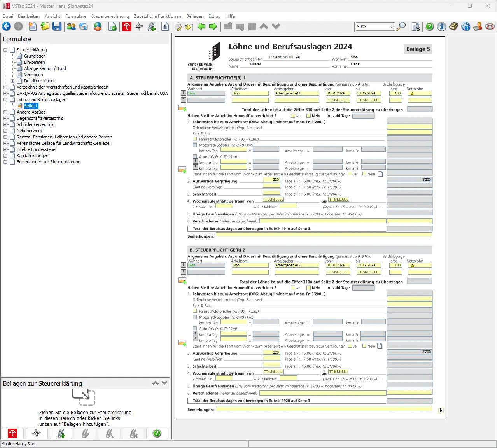497x448 pixels.
Task: Click green help button in Beilagen panel
Action: click(157, 433)
